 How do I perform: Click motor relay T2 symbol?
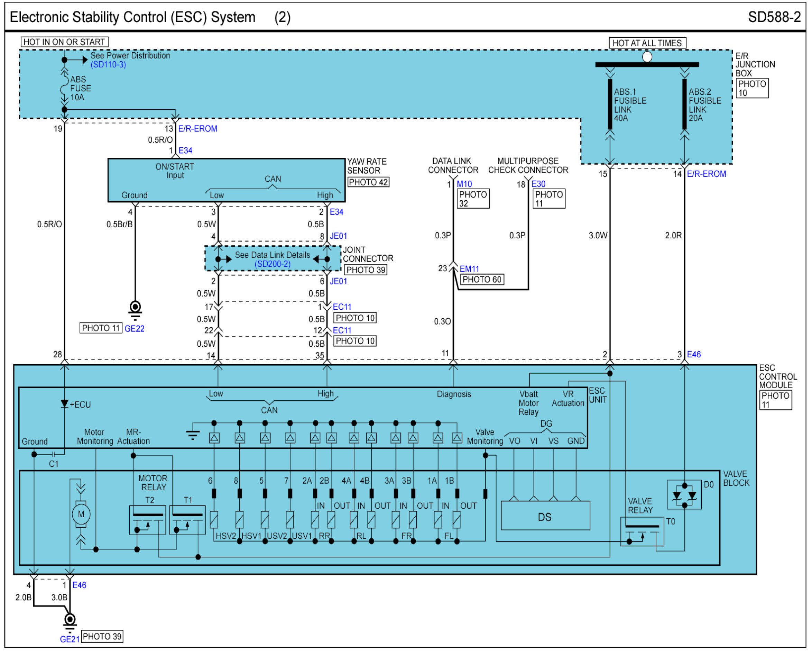tap(148, 520)
